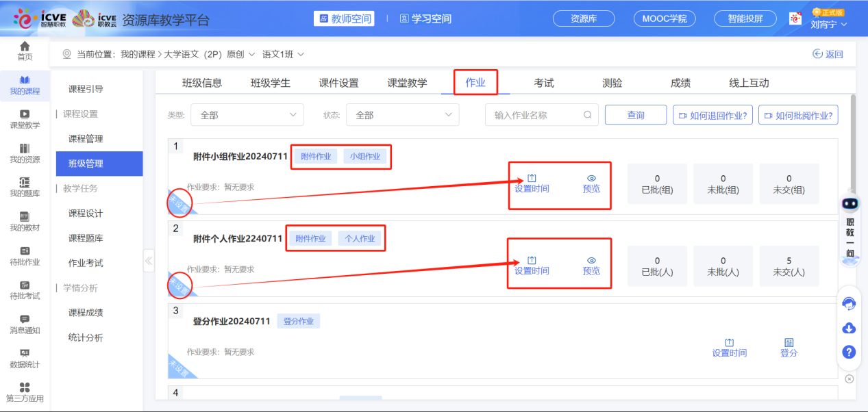Expand the 类型 filter dropdown
Viewport: 868px width, 412px height.
click(247, 114)
